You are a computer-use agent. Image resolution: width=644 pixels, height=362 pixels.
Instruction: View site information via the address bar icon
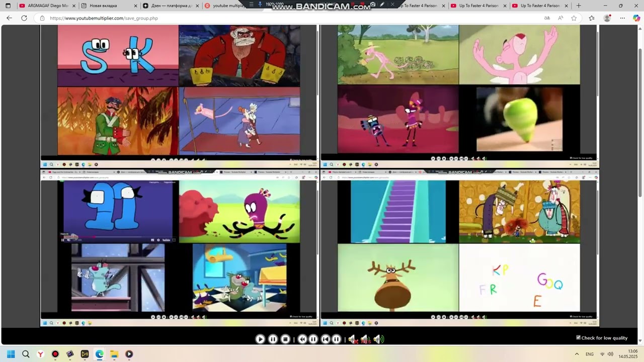pyautogui.click(x=43, y=18)
